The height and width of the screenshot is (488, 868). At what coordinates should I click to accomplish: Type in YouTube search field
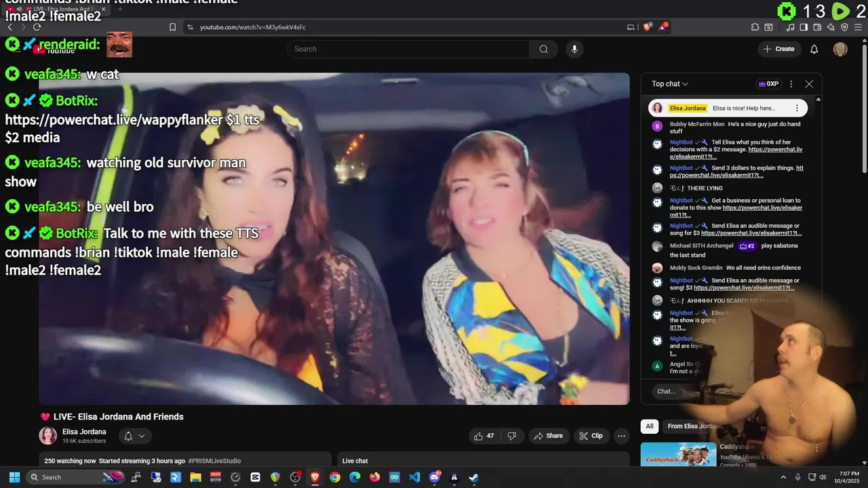[408, 49]
